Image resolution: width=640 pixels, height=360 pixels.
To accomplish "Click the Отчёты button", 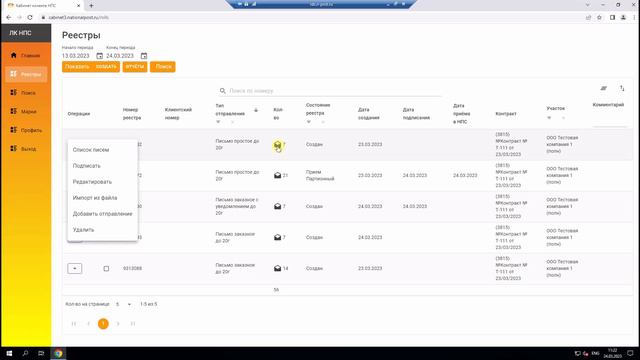I will (135, 67).
